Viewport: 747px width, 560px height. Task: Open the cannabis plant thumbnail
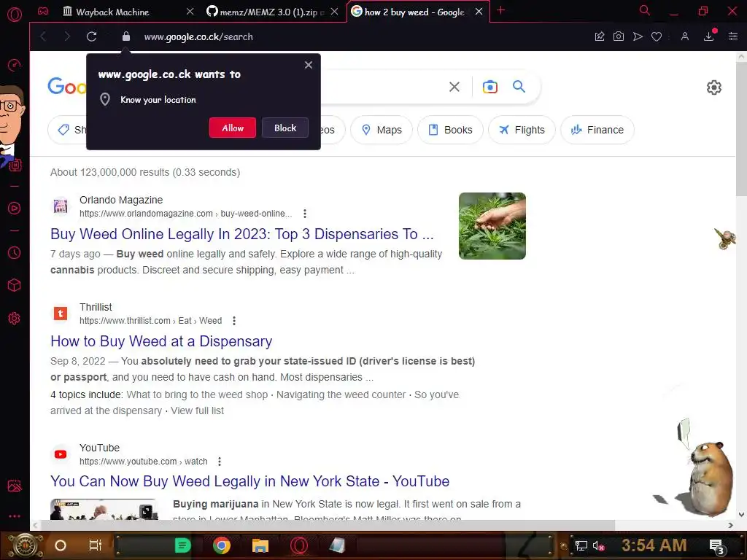click(x=492, y=226)
